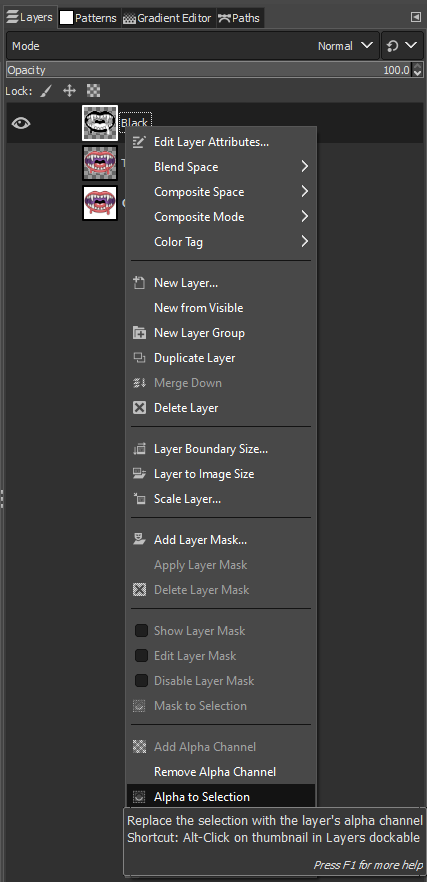Open the panel tab configuration menu icon

coord(416,17)
